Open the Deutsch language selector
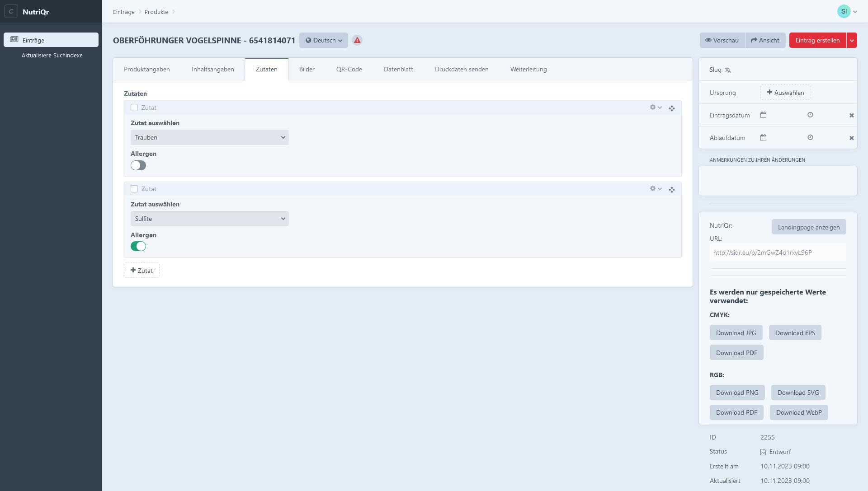The image size is (868, 491). point(324,40)
